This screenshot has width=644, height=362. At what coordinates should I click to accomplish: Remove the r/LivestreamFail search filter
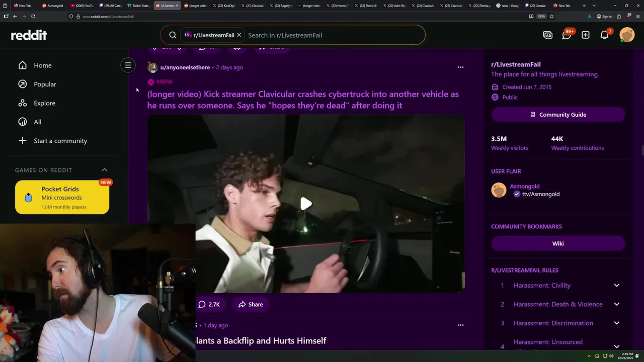pos(239,35)
